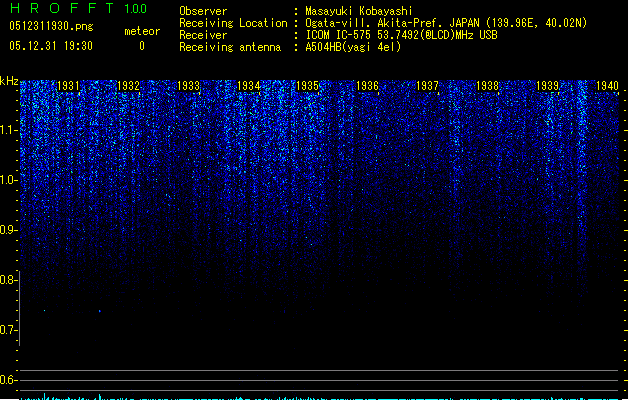
Task: Click the Receiving Location label
Action: 233,23
